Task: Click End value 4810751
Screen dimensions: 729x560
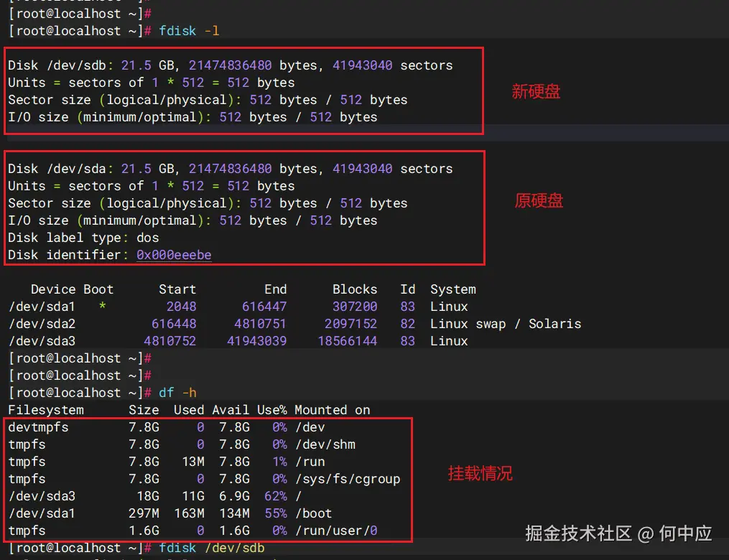Action: pos(260,324)
